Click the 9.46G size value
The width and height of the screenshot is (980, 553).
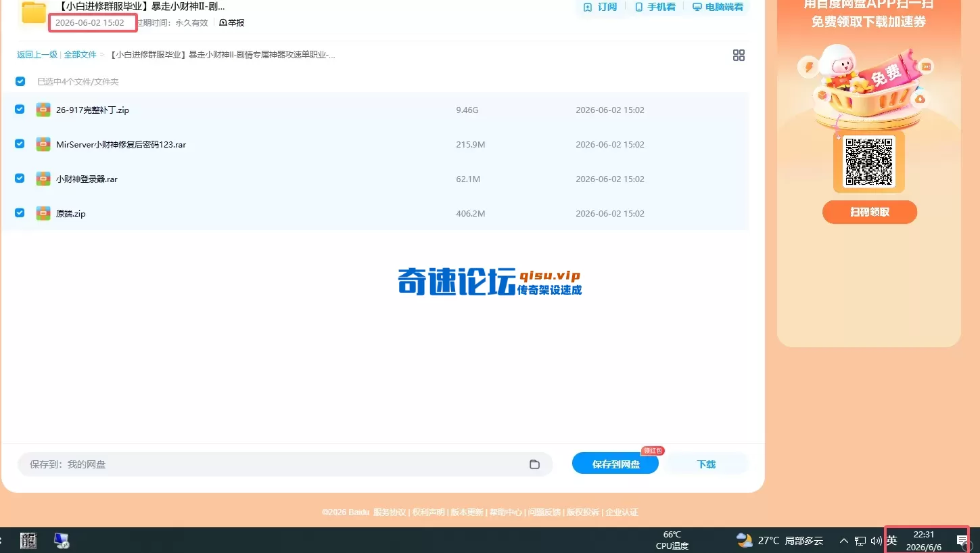click(467, 110)
